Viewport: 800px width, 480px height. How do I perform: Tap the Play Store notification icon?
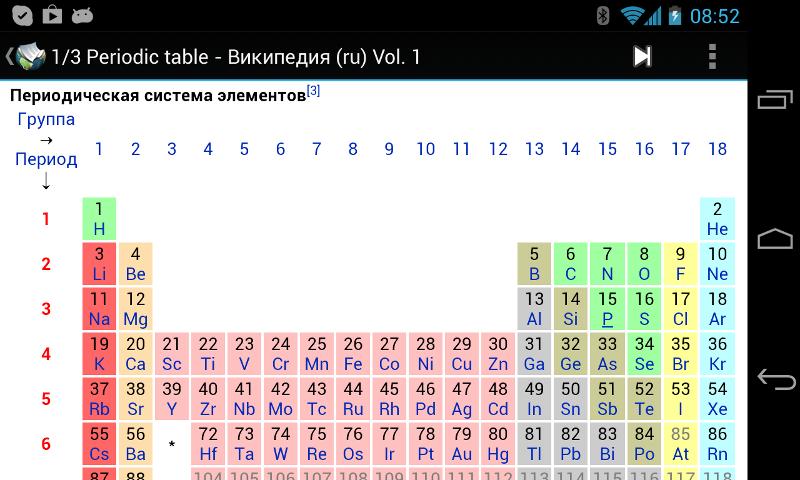(x=52, y=16)
